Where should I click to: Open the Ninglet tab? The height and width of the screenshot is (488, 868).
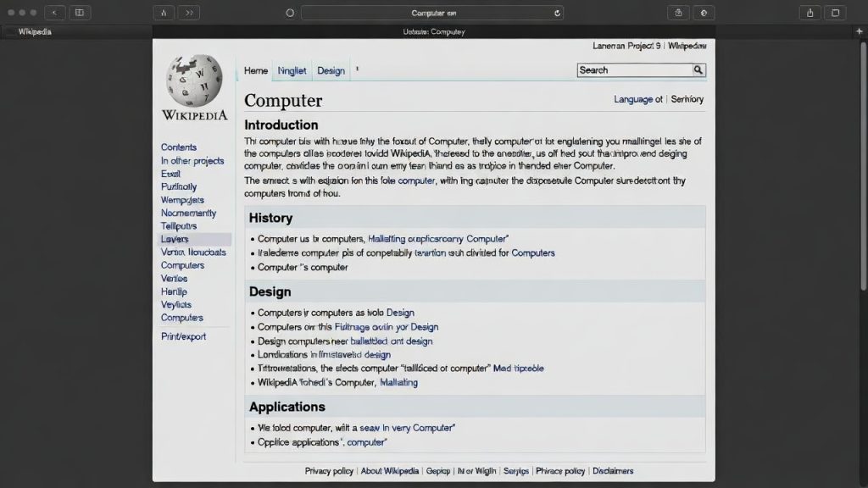292,70
